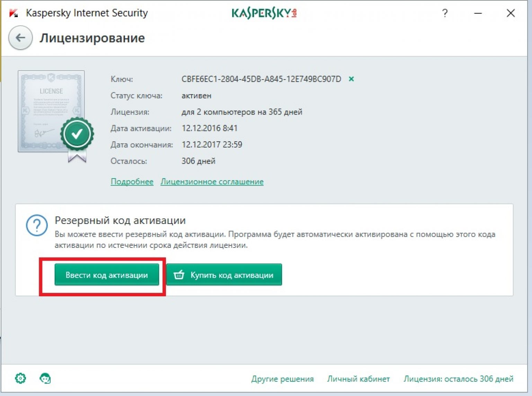Click the Статус ключа: label

point(136,96)
